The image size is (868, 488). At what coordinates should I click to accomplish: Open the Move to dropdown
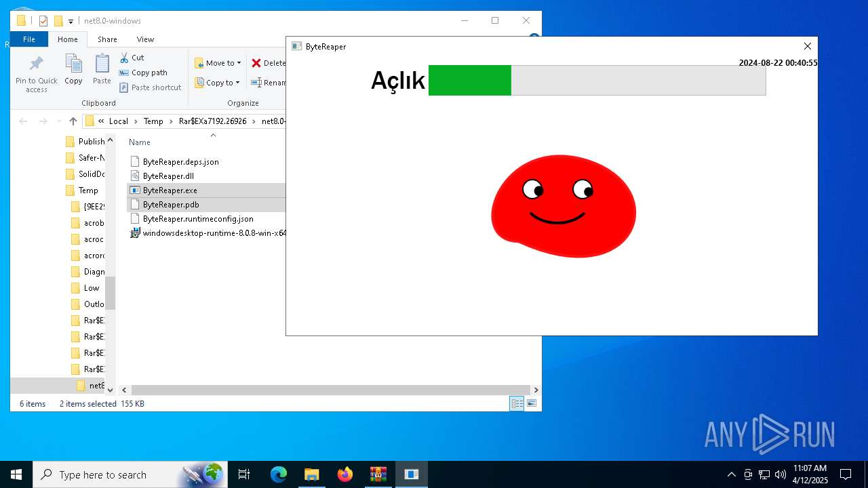[x=218, y=63]
